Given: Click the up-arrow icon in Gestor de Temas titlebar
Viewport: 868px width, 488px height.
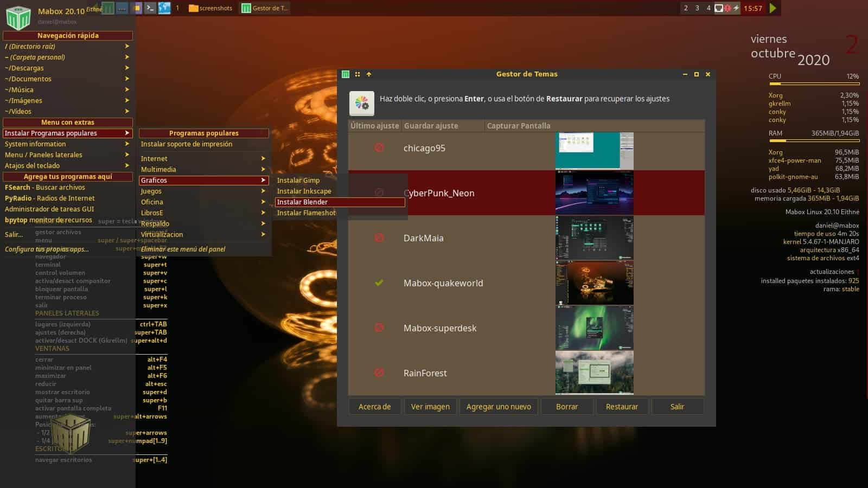Looking at the screenshot, I should coord(369,74).
